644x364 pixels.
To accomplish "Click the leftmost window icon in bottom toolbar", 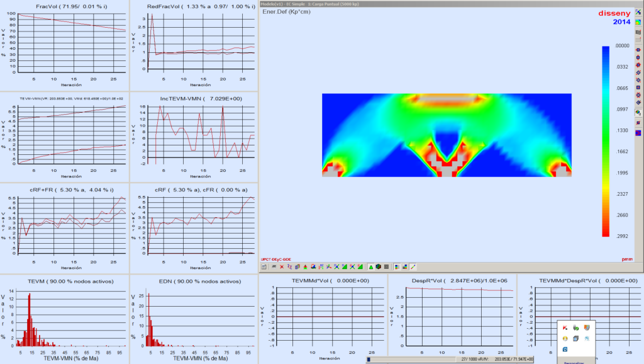I will (x=264, y=266).
